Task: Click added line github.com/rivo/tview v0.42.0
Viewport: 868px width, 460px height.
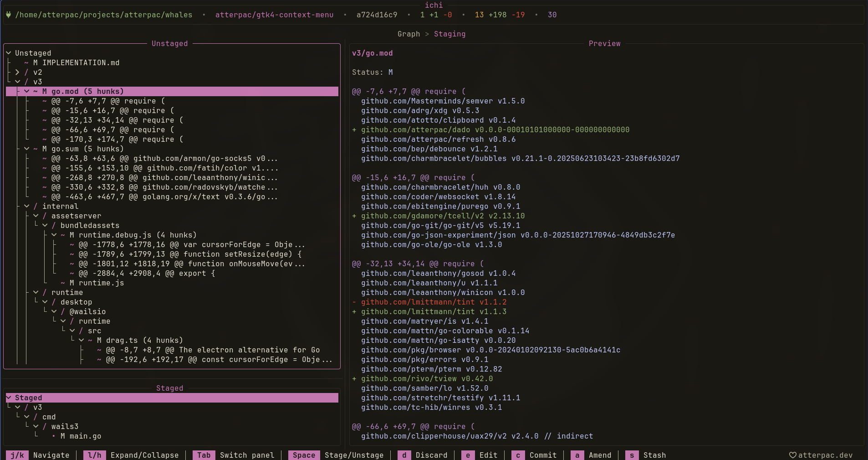Action: point(422,378)
